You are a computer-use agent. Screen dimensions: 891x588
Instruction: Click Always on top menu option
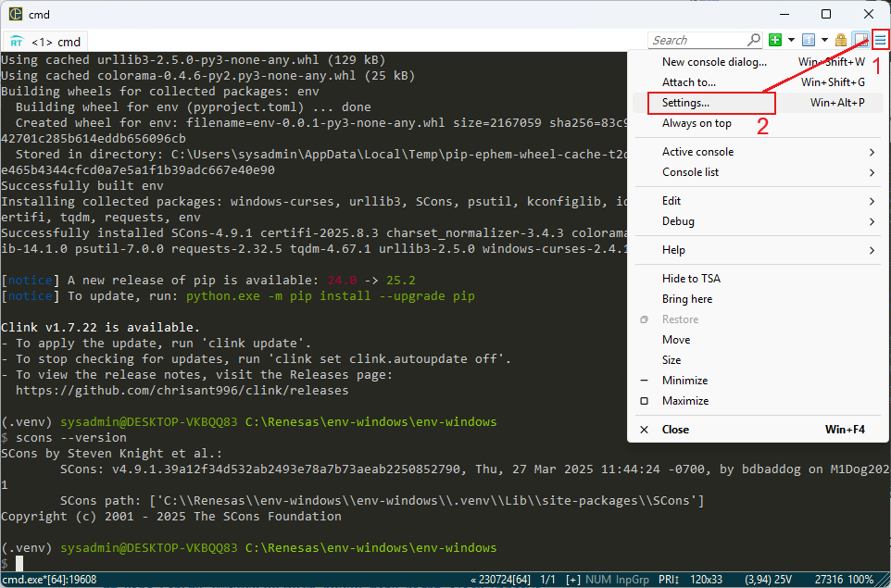[x=696, y=123]
